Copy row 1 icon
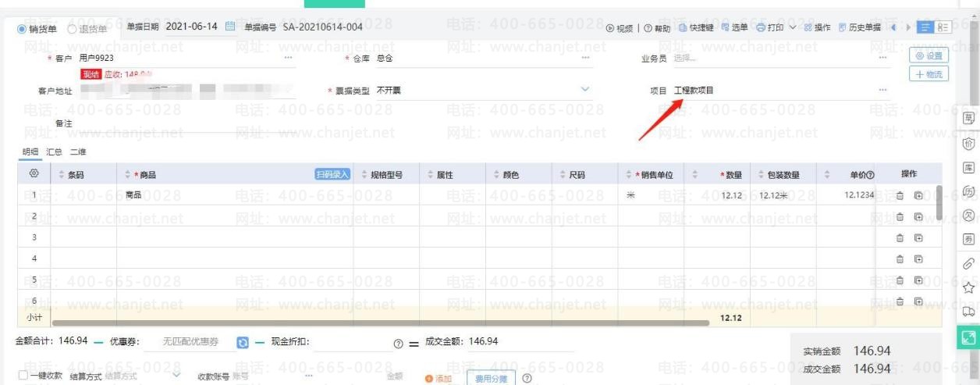Screen dimensions: 980x385 918,194
